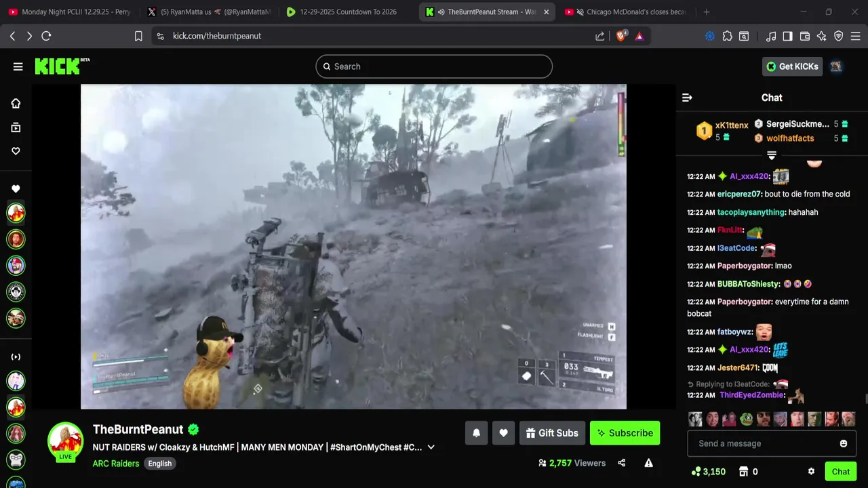This screenshot has width=868, height=488.
Task: Click top gifter xK1ttenx in leaderboard
Action: (732, 125)
